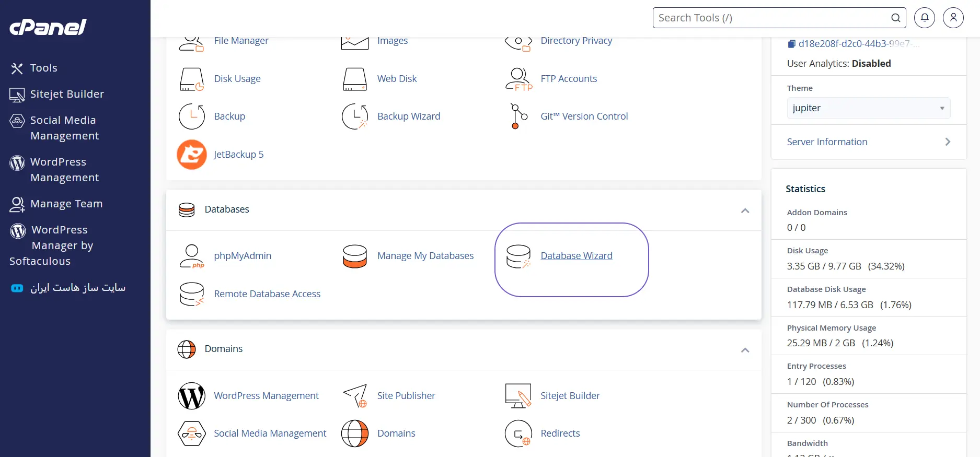Click the Git™ Version Control link

tap(584, 116)
